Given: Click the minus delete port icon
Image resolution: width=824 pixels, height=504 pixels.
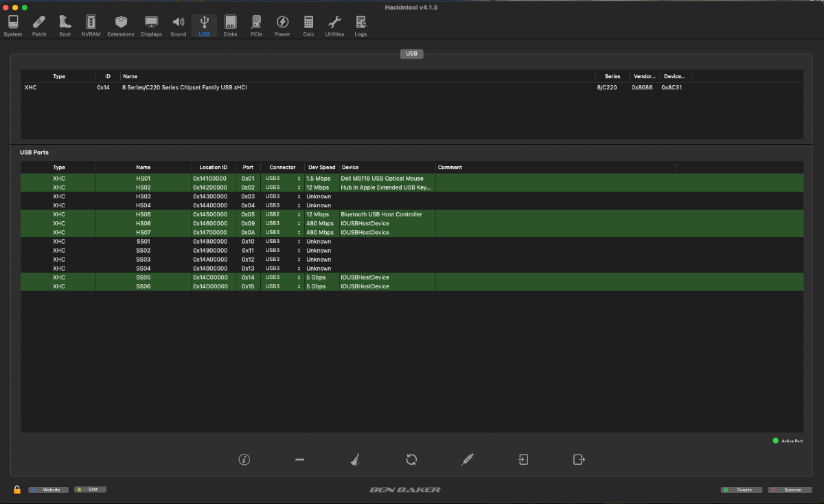Looking at the screenshot, I should coord(299,459).
